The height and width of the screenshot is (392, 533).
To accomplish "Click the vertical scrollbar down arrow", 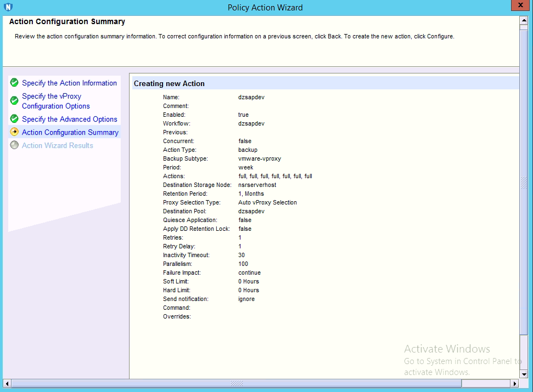I will pyautogui.click(x=524, y=374).
